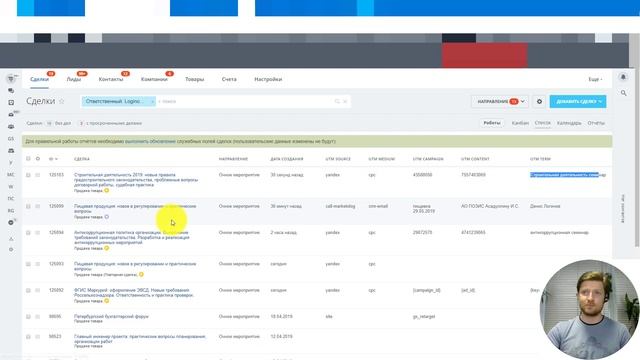Open the ПС item in the left sidebar
Image resolution: width=640 pixels, height=360 pixels.
coord(11,198)
